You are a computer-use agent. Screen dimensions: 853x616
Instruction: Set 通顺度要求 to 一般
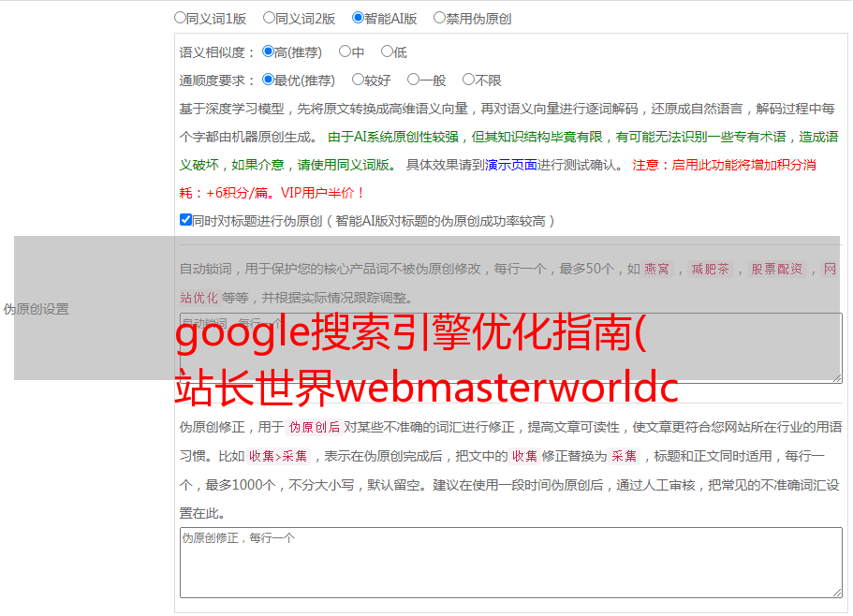tap(414, 80)
